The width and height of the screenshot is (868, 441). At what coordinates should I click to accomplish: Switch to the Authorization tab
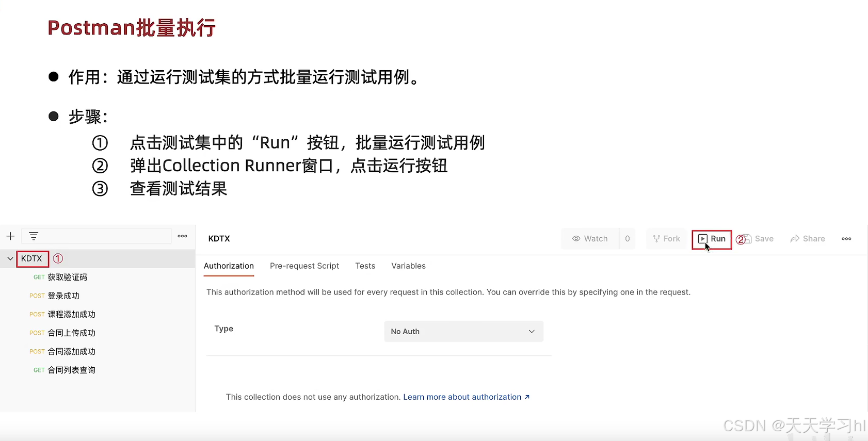click(229, 266)
